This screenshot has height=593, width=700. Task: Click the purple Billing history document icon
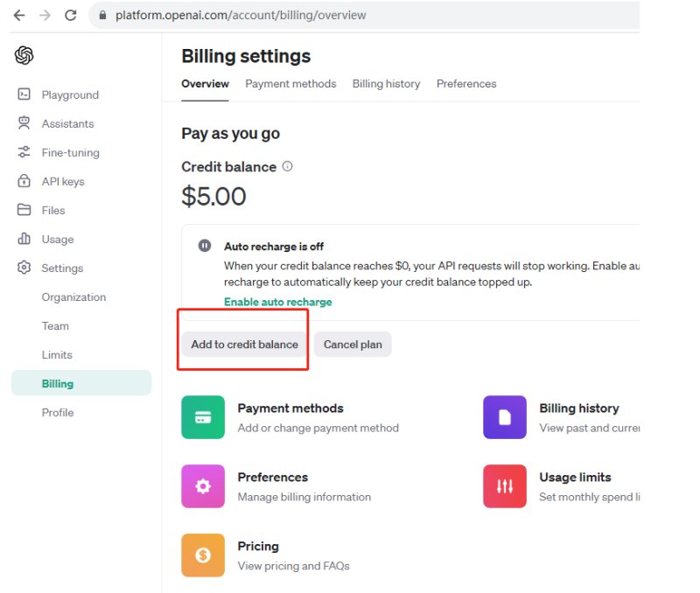[505, 417]
